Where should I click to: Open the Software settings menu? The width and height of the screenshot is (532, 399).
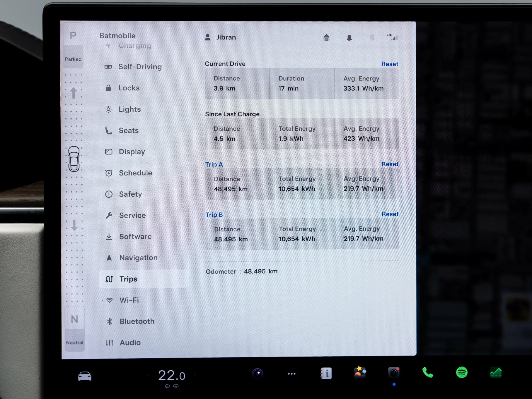[135, 237]
